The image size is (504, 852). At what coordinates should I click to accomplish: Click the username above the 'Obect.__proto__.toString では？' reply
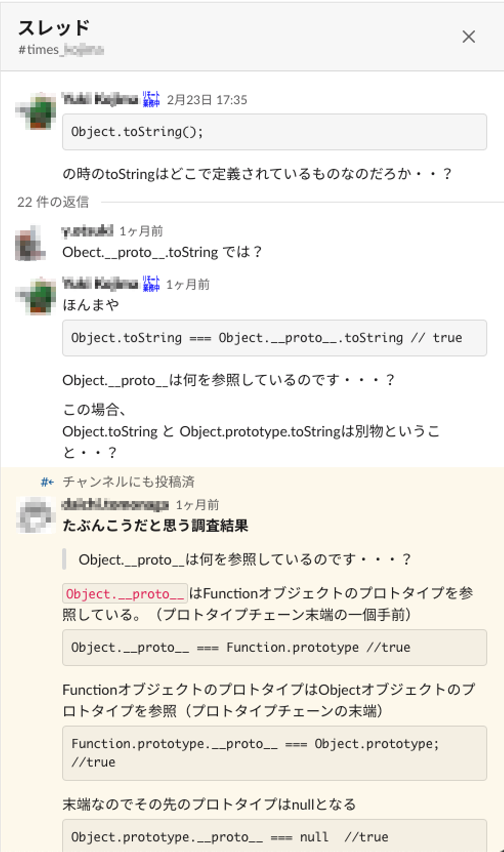tap(87, 231)
